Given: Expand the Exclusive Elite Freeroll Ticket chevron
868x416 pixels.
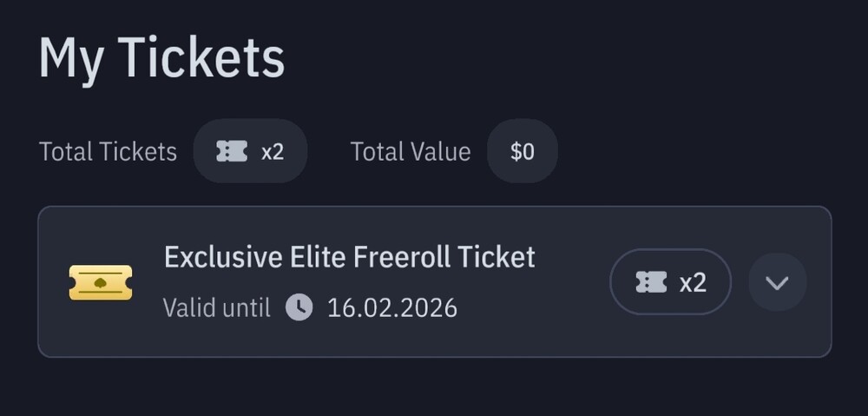Looking at the screenshot, I should click(777, 282).
